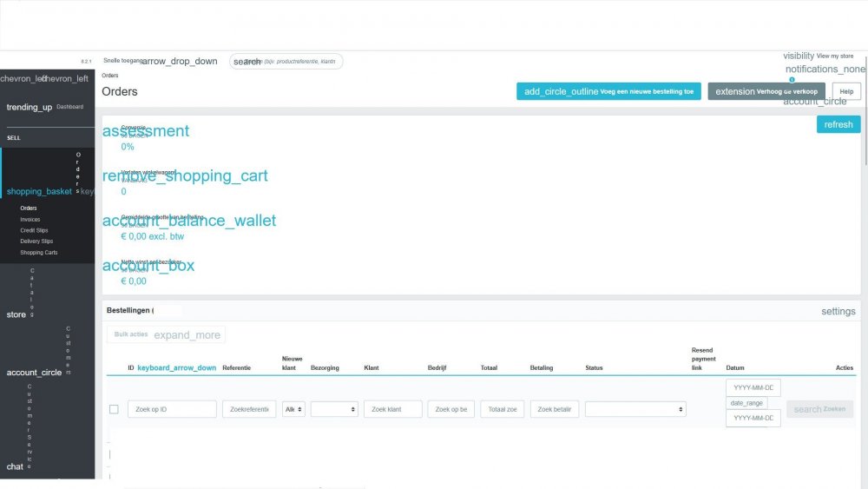Click the Bedrijf column header
868x489 pixels.
(x=437, y=367)
